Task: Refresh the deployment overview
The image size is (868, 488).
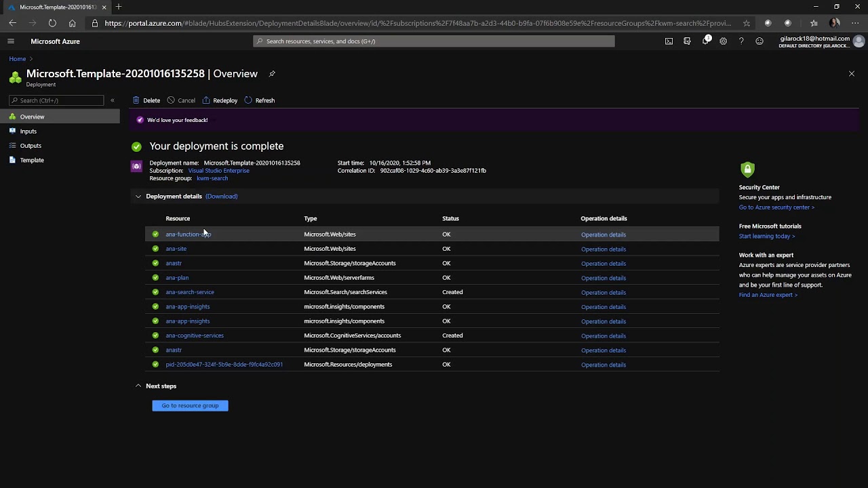Action: tap(260, 100)
